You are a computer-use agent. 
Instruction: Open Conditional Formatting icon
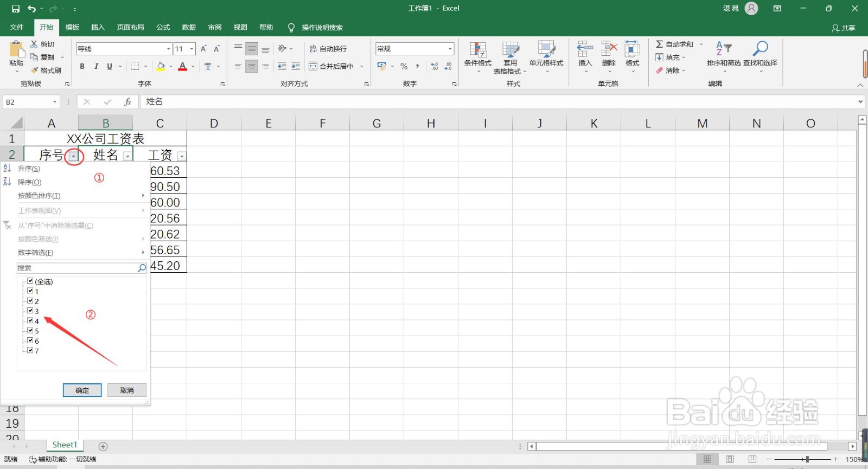(x=478, y=49)
